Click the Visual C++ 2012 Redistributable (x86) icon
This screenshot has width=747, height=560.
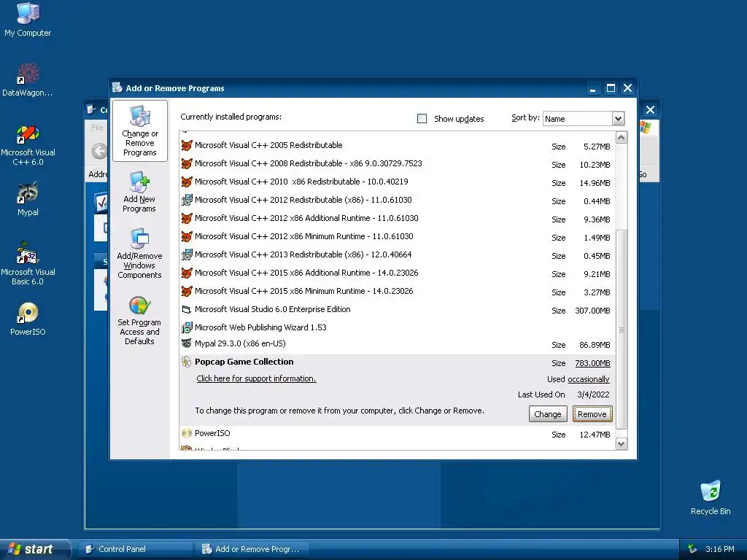pos(187,200)
